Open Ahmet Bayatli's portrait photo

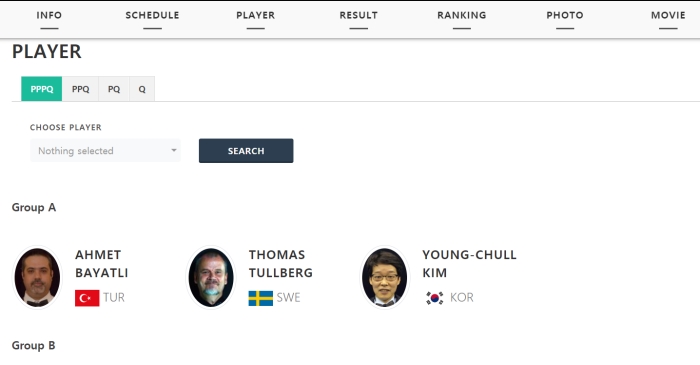point(37,277)
